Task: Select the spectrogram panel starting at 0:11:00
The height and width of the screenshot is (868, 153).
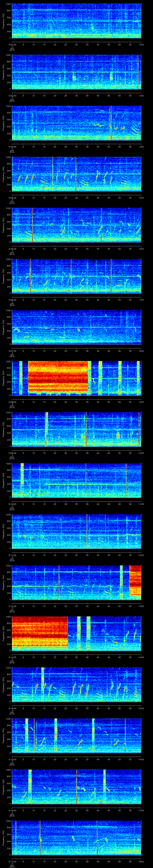Action: [x=77, y=531]
